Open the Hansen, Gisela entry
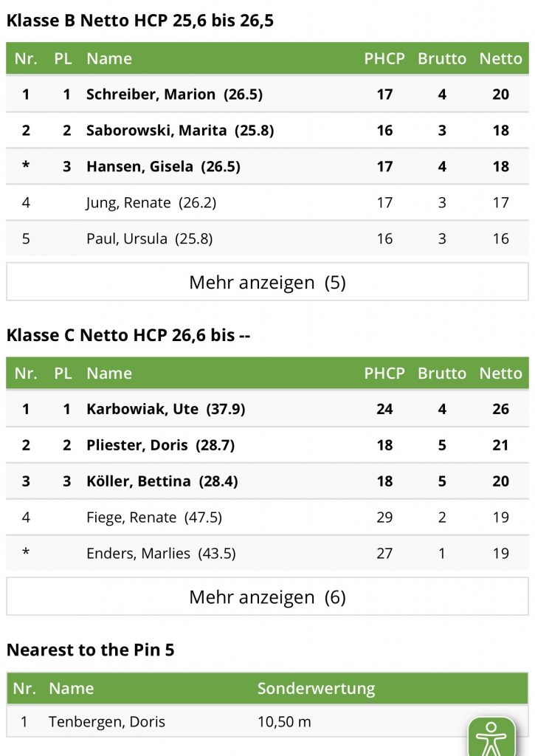 pyautogui.click(x=267, y=166)
